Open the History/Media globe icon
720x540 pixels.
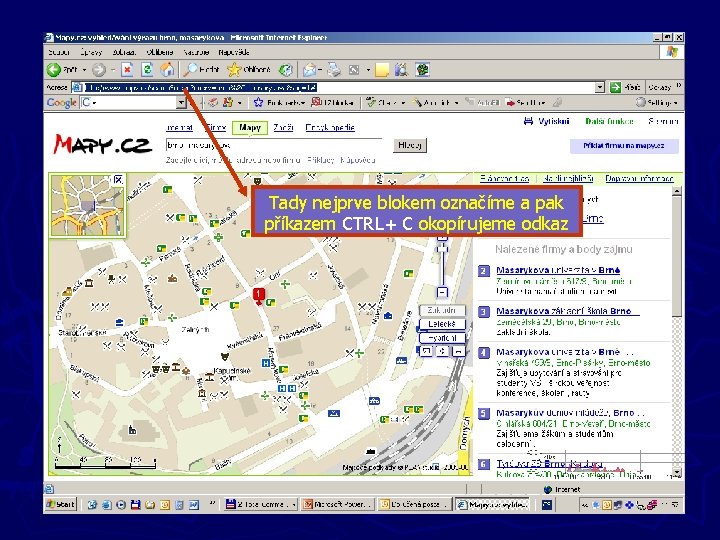286,70
